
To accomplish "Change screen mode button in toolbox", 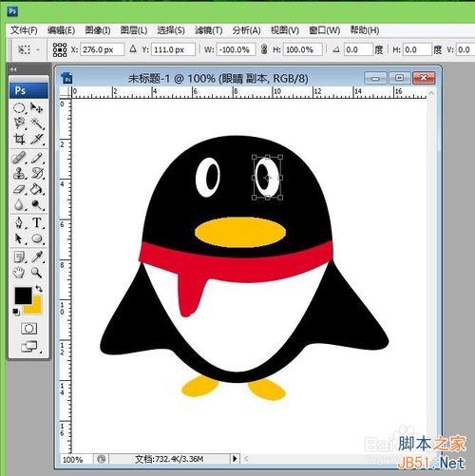I will pos(28,347).
